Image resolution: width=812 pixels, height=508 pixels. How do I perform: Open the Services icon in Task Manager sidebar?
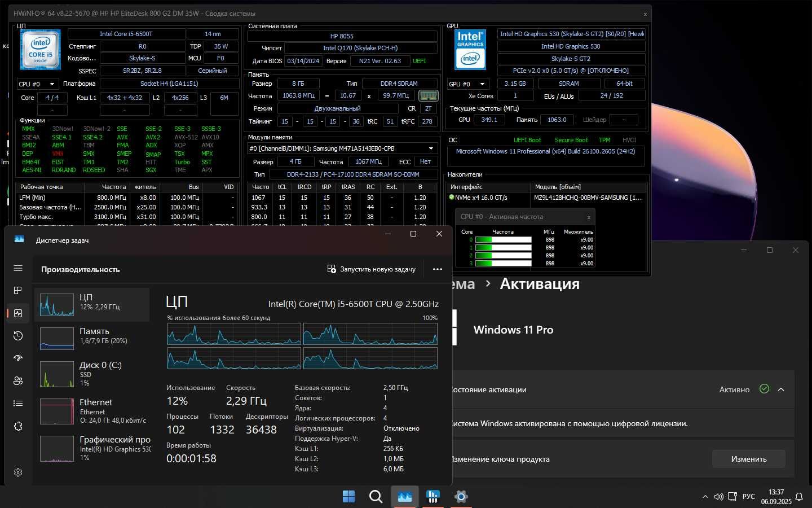tap(18, 426)
